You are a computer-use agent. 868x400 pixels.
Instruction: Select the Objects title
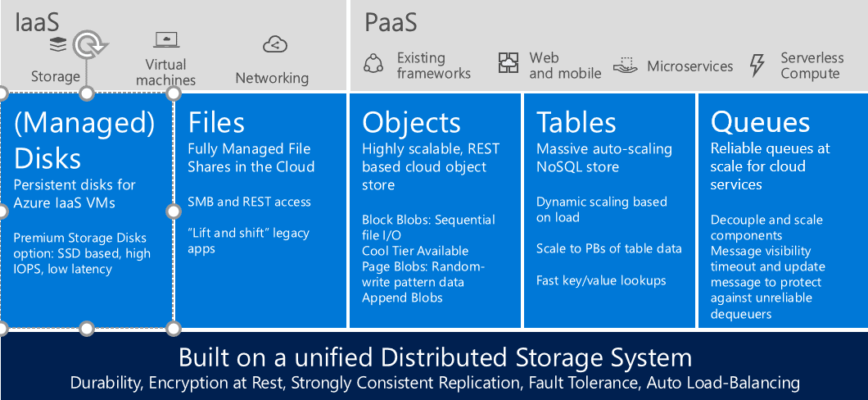(411, 122)
